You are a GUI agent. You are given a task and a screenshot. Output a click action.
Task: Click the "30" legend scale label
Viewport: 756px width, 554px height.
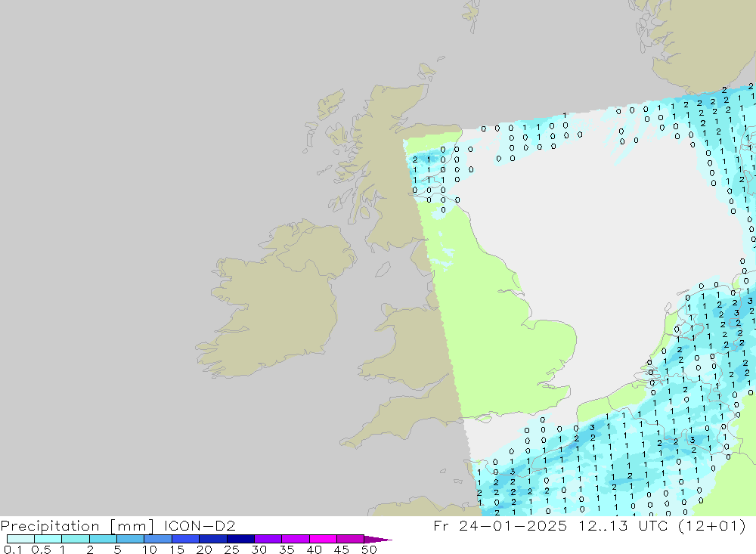pos(259,549)
